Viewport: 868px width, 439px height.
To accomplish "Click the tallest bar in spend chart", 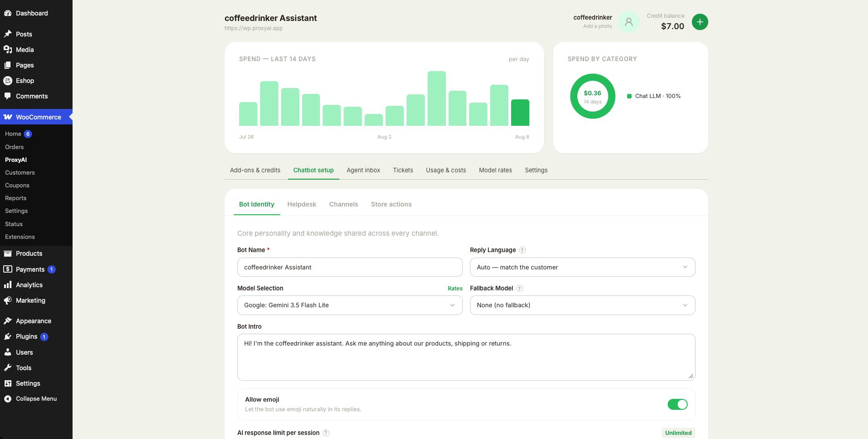I will click(x=437, y=98).
